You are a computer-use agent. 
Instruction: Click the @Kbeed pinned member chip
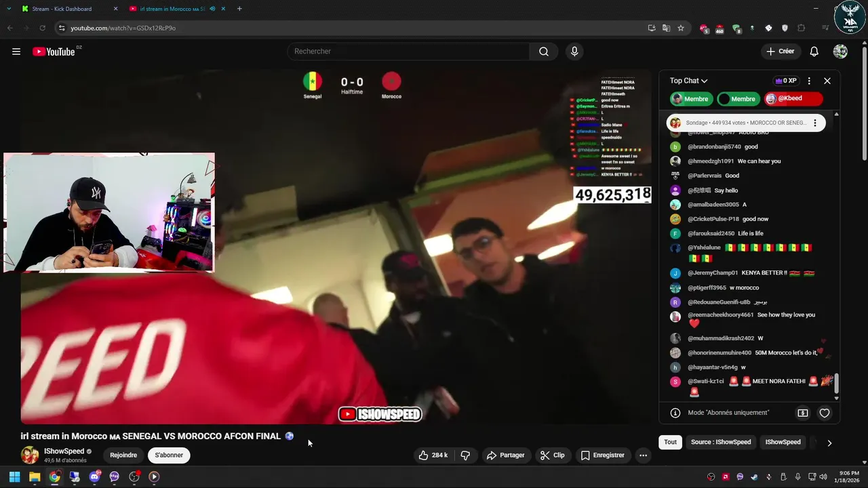coord(793,99)
